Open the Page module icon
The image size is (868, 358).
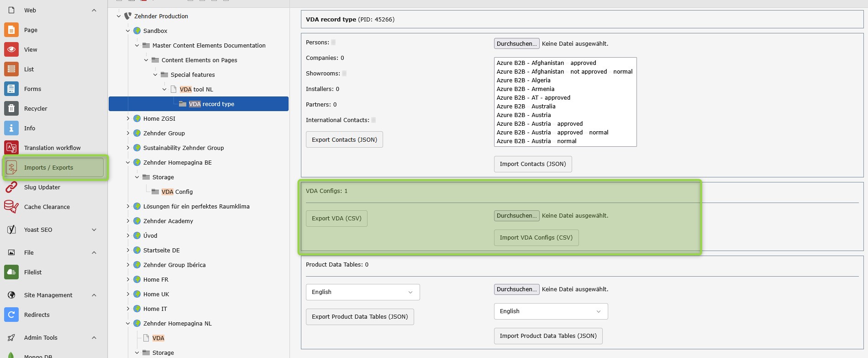click(11, 30)
